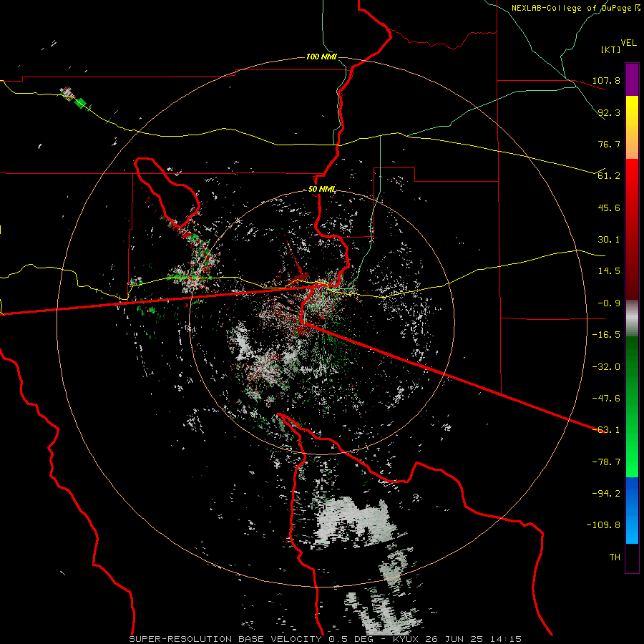Click the 61.2 value on velocity scale

pyautogui.click(x=609, y=176)
